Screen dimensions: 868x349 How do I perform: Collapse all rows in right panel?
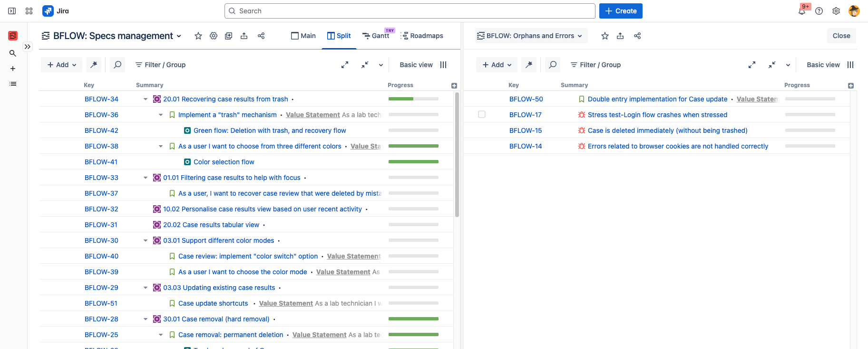(772, 65)
